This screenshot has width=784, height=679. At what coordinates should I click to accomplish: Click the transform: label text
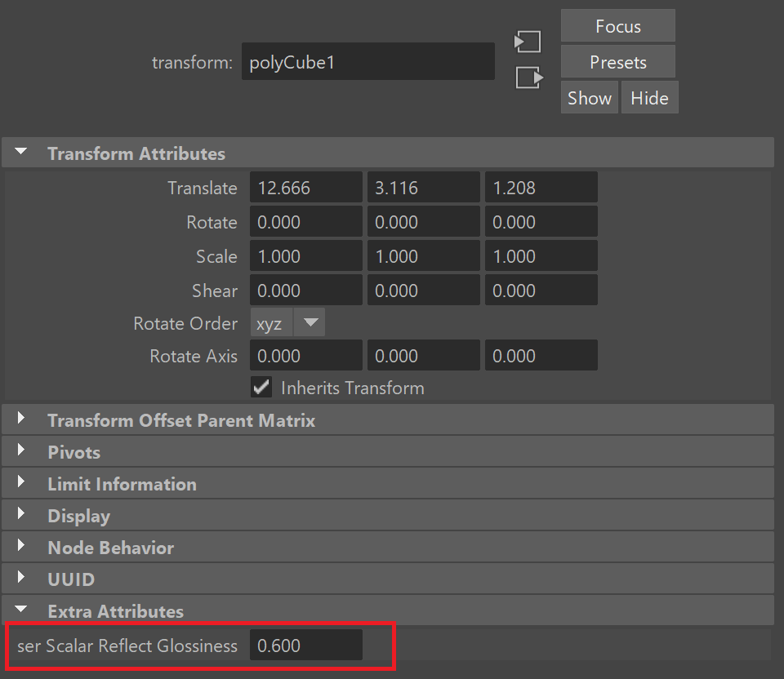point(192,63)
